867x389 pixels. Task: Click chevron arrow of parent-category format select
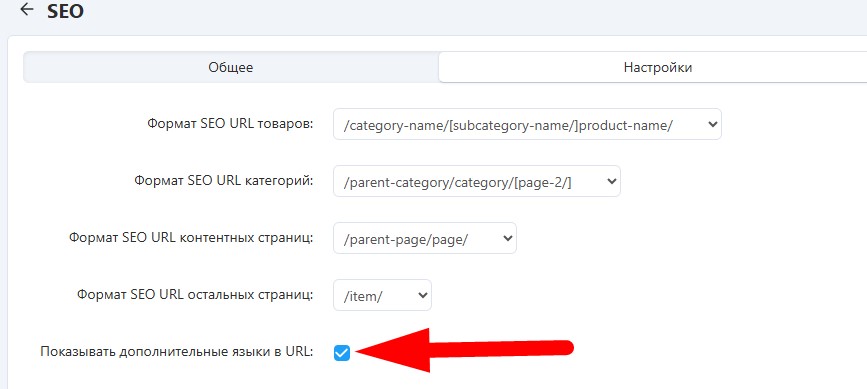coord(611,181)
